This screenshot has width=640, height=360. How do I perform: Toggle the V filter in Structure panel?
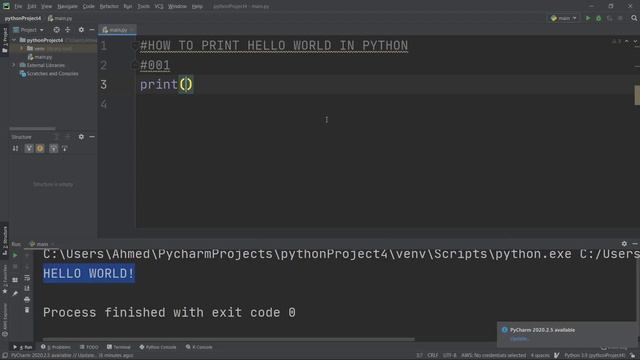[29, 149]
